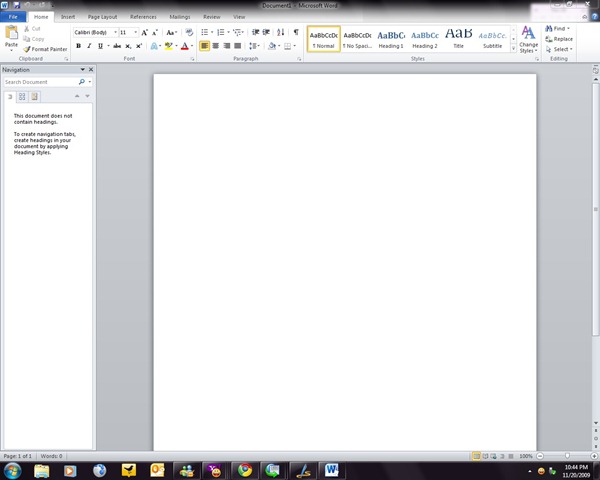Open the line spacing dropdown
Screen dimensions: 600x480
click(254, 46)
